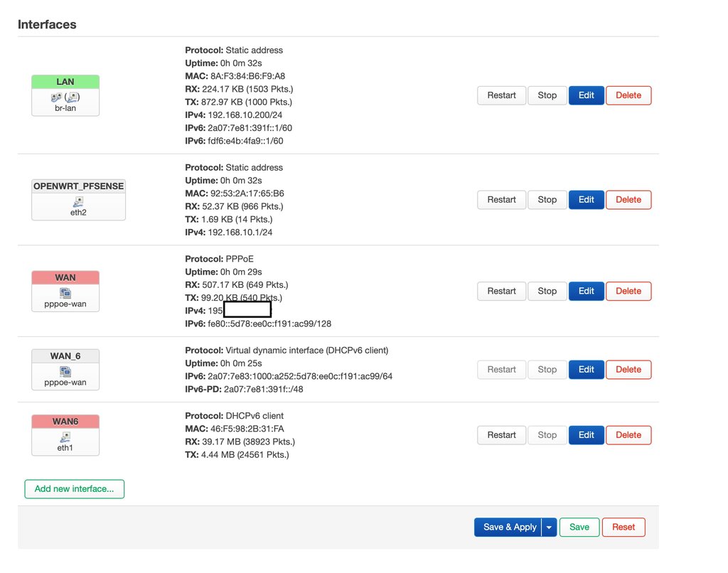
Task: Click the Save button
Action: tap(579, 527)
